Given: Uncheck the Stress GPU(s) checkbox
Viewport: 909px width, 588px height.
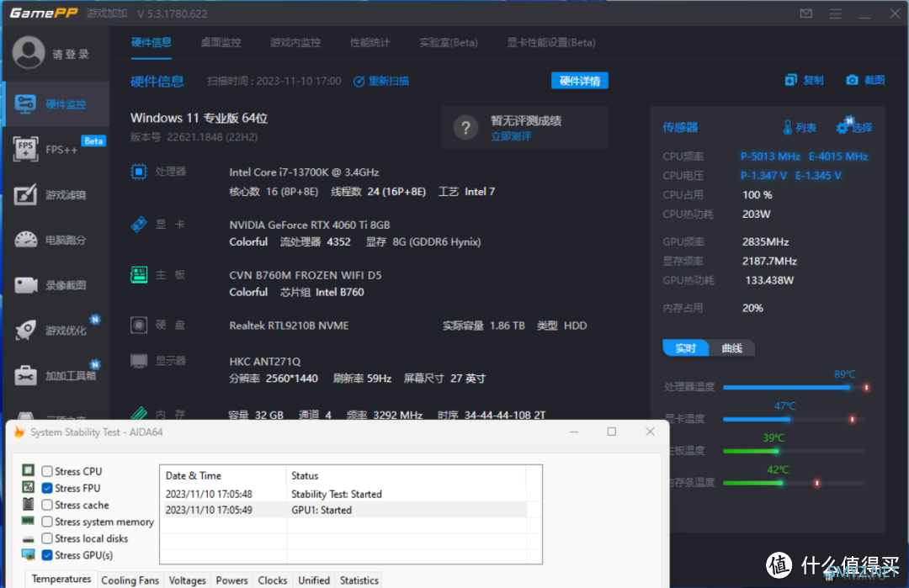Looking at the screenshot, I should [47, 555].
